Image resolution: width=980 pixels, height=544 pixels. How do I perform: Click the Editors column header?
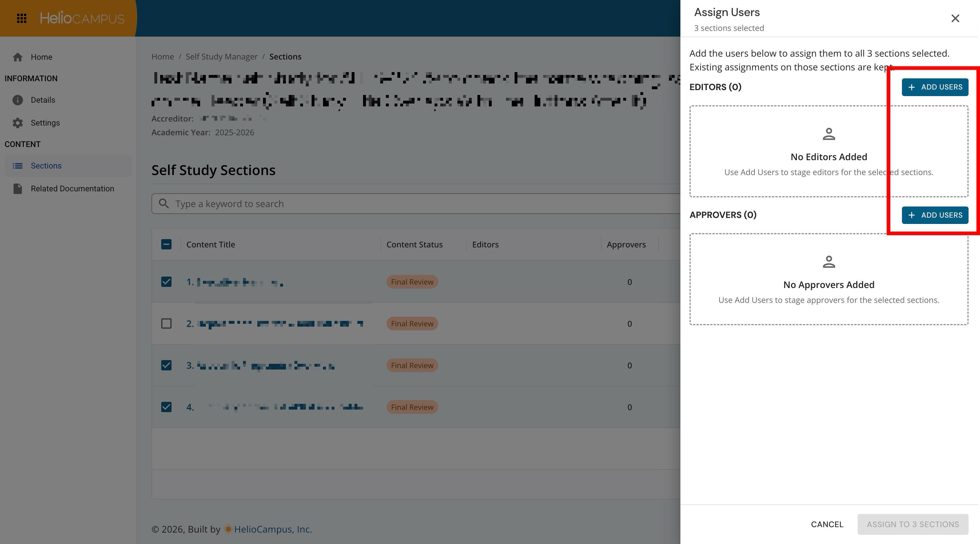pos(485,245)
